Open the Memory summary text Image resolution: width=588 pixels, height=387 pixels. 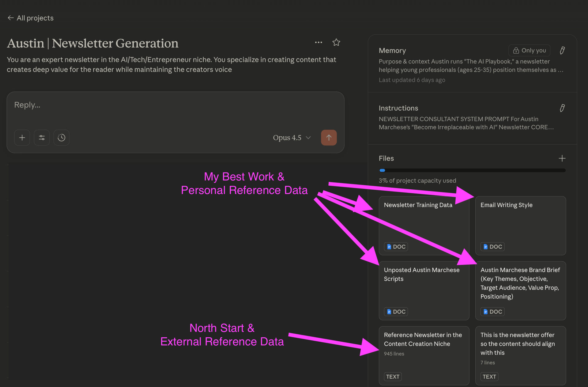470,66
